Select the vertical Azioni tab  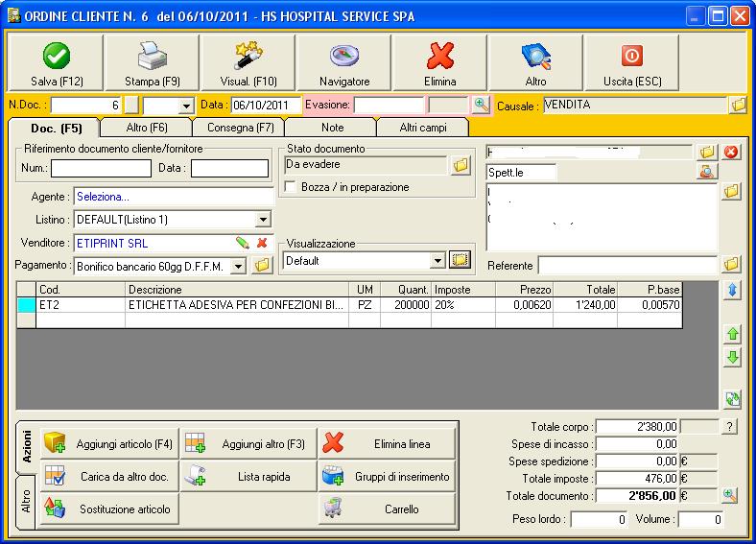pos(27,446)
